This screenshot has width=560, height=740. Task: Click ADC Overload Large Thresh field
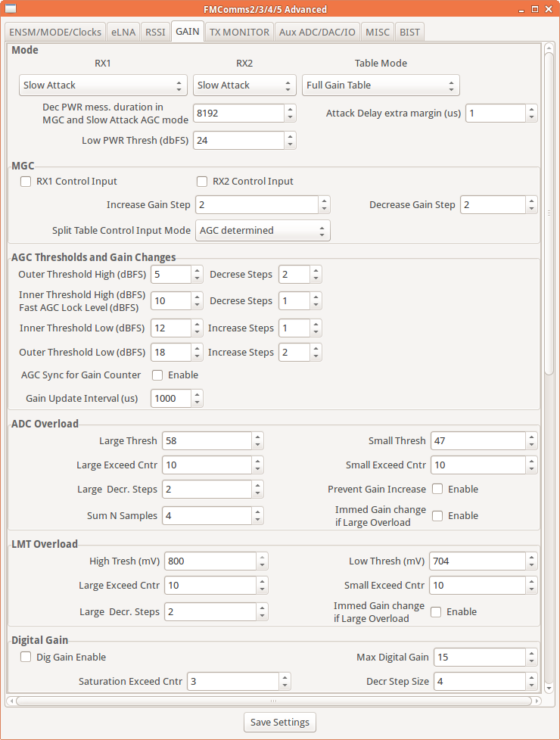[x=207, y=441]
